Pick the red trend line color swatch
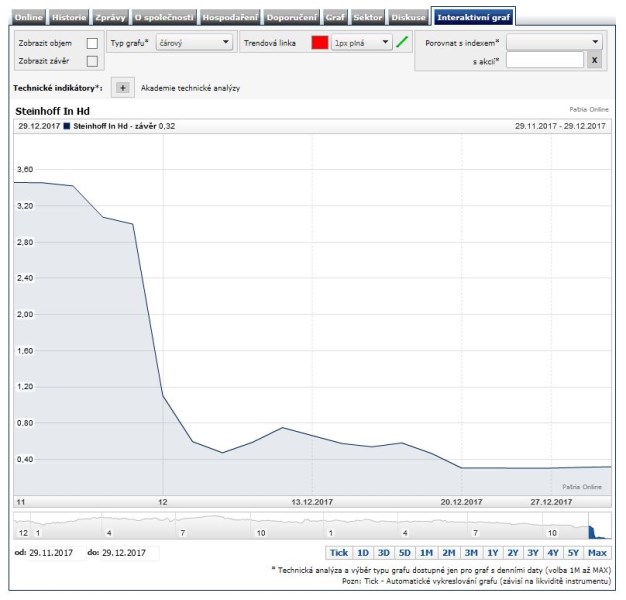626x600 pixels. click(x=320, y=43)
